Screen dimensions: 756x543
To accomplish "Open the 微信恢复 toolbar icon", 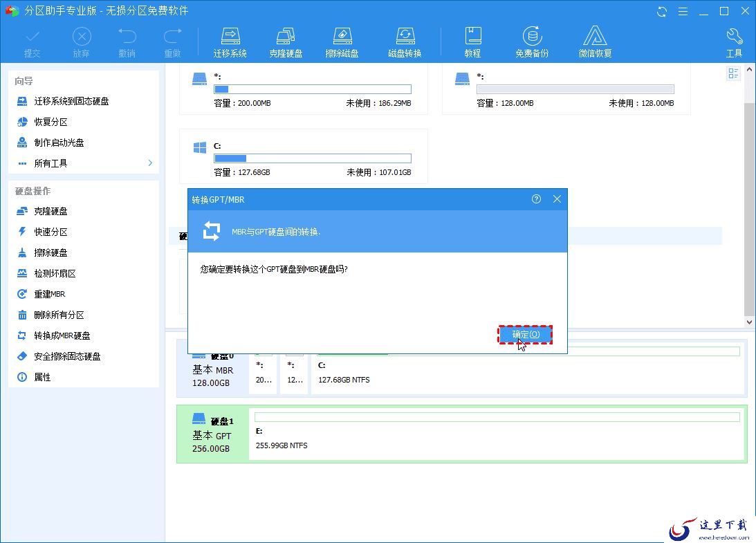I will (595, 42).
